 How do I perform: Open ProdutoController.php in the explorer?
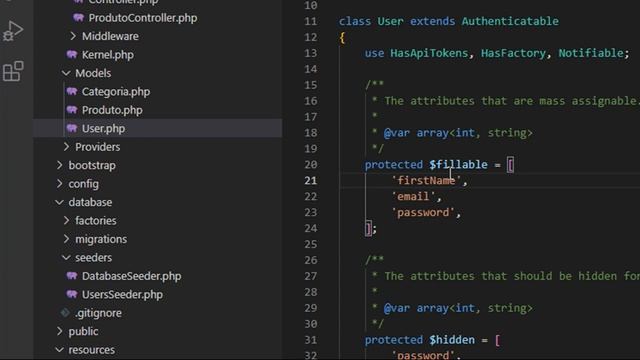(x=143, y=18)
